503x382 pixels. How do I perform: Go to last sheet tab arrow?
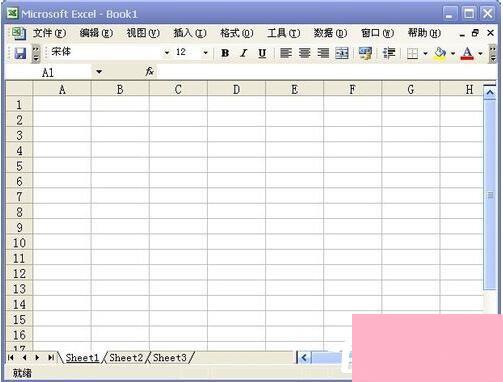[51, 358]
